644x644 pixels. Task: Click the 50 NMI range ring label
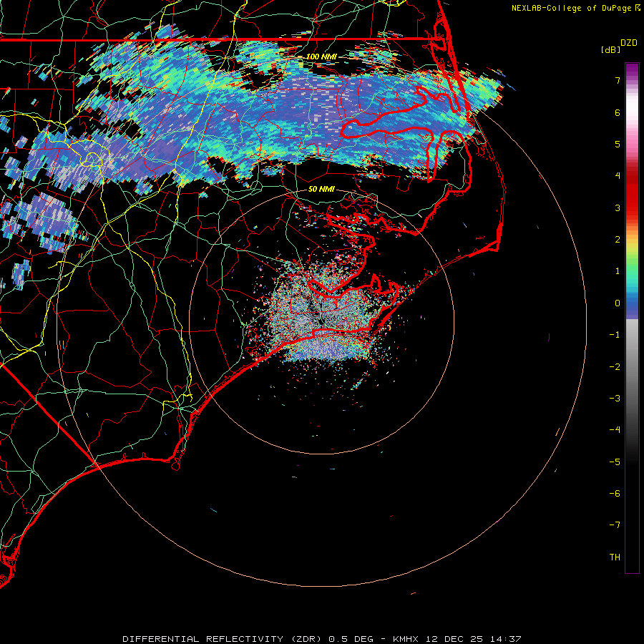[x=321, y=189]
